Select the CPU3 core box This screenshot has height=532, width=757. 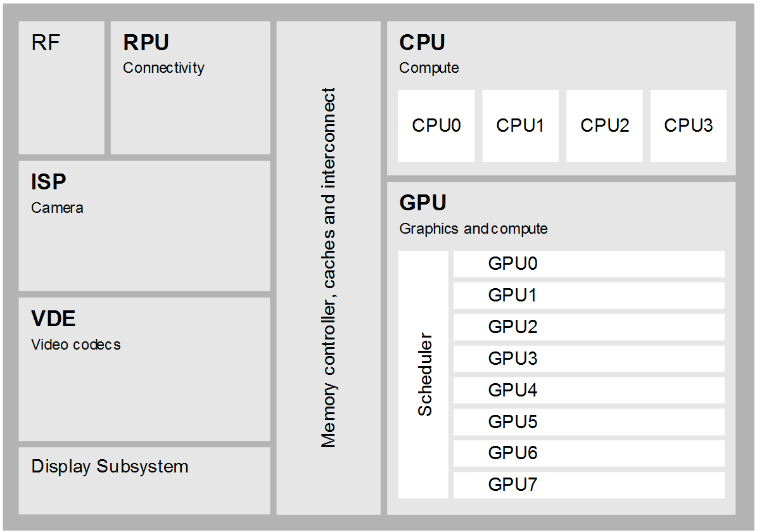(688, 125)
